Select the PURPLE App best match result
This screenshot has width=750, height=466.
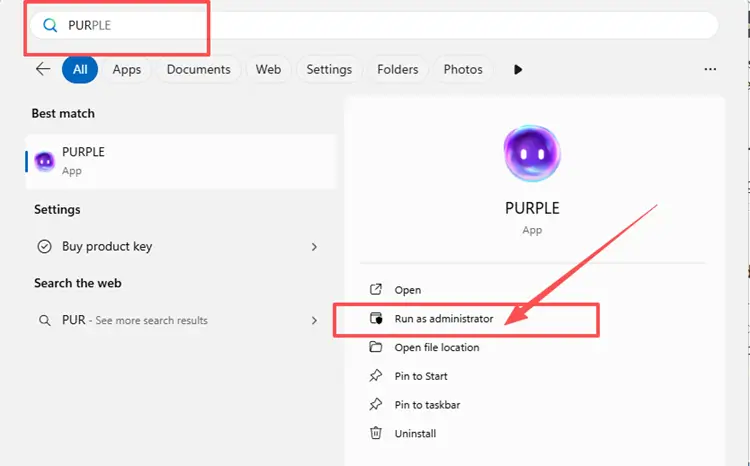(x=181, y=161)
